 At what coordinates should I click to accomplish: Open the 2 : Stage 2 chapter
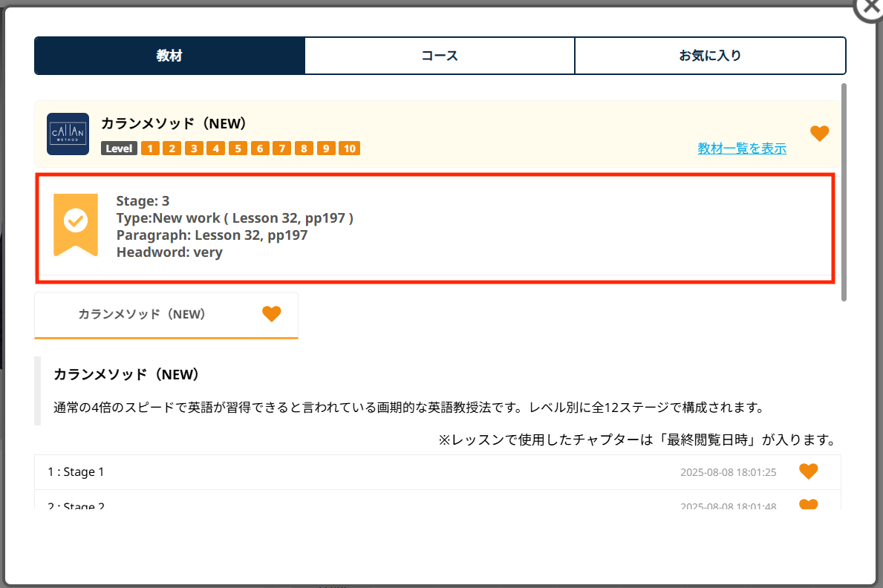[76, 506]
